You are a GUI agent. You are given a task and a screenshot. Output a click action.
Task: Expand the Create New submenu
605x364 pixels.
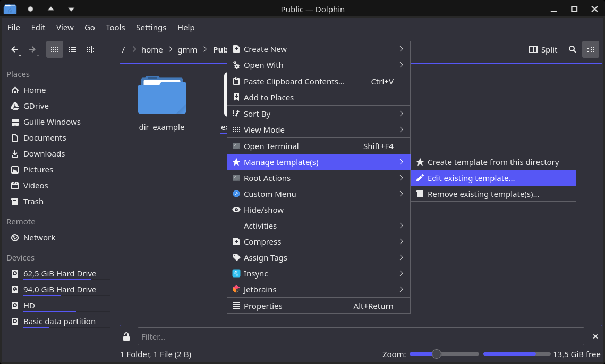pyautogui.click(x=318, y=49)
